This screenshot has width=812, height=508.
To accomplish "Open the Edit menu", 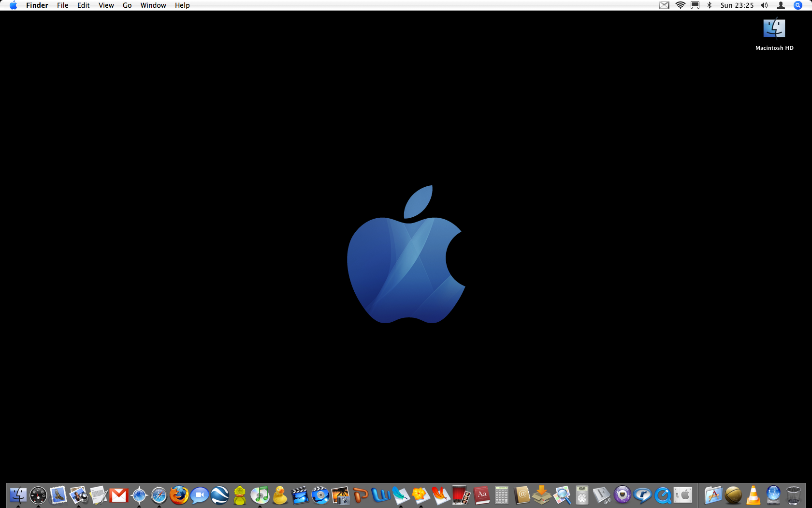I will [x=83, y=5].
